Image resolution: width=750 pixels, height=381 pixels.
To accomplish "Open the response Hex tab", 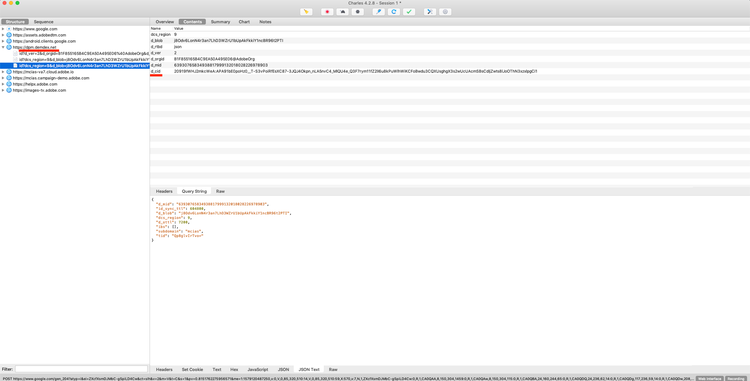I will tap(234, 370).
